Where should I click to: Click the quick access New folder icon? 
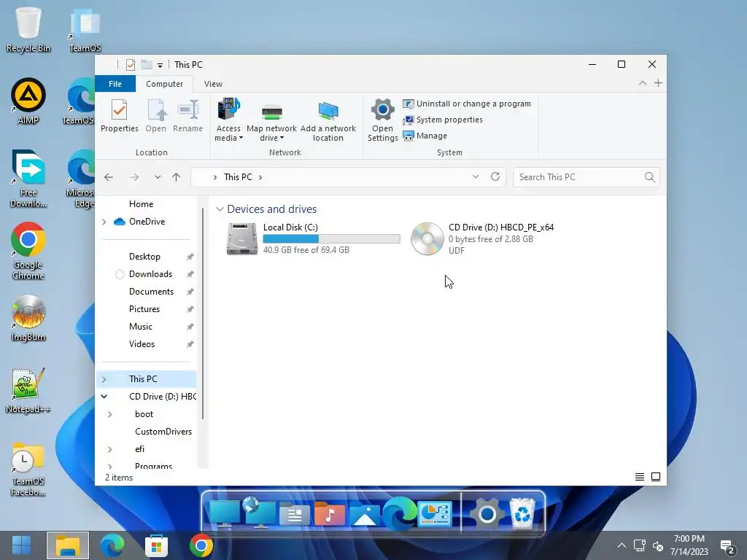click(x=146, y=65)
